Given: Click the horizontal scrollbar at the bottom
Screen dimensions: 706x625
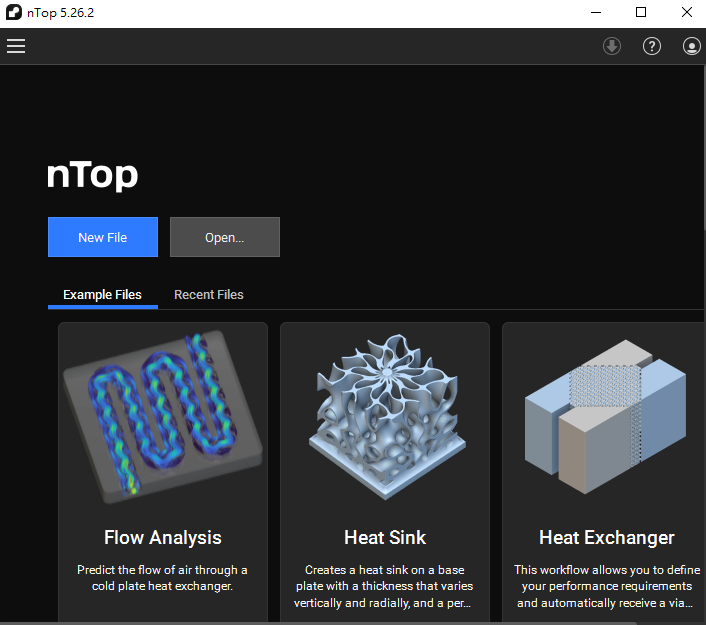Looking at the screenshot, I should click(x=318, y=623).
